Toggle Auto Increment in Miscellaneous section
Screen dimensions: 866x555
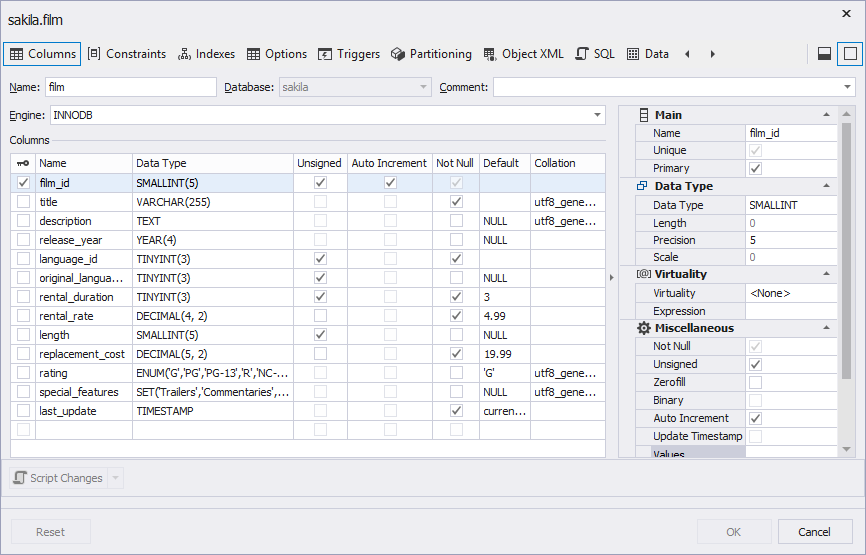coord(756,419)
